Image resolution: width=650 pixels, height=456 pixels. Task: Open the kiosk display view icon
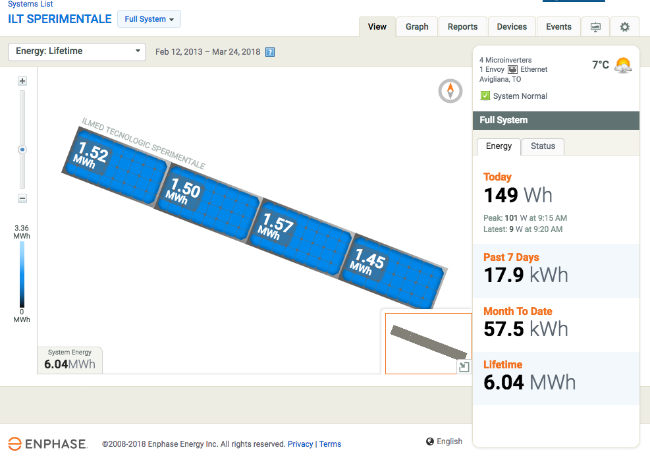596,27
